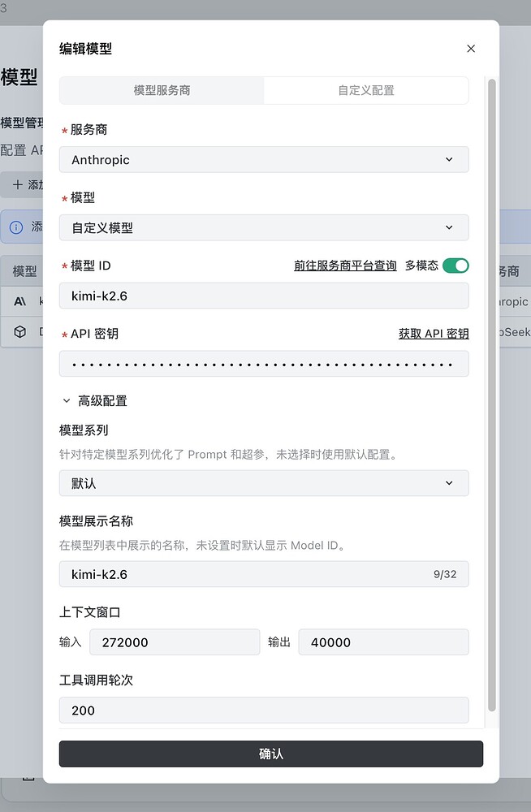Click the Anthropic logo icon in model table
This screenshot has height=812, width=531.
(19, 301)
